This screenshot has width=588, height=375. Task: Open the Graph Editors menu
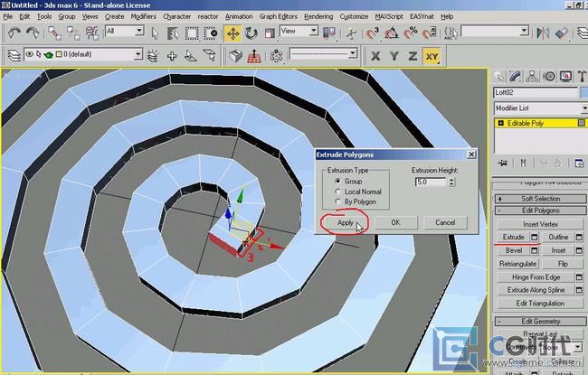point(279,16)
